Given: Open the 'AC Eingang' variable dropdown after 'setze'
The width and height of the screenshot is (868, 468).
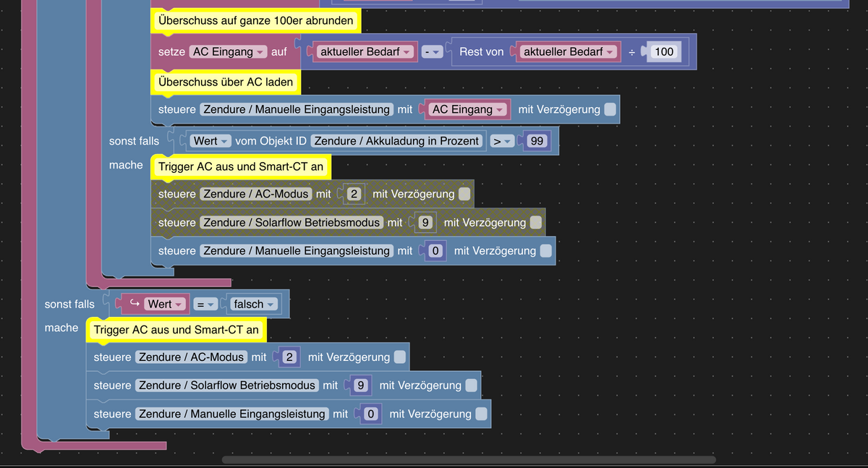Looking at the screenshot, I should pyautogui.click(x=228, y=52).
